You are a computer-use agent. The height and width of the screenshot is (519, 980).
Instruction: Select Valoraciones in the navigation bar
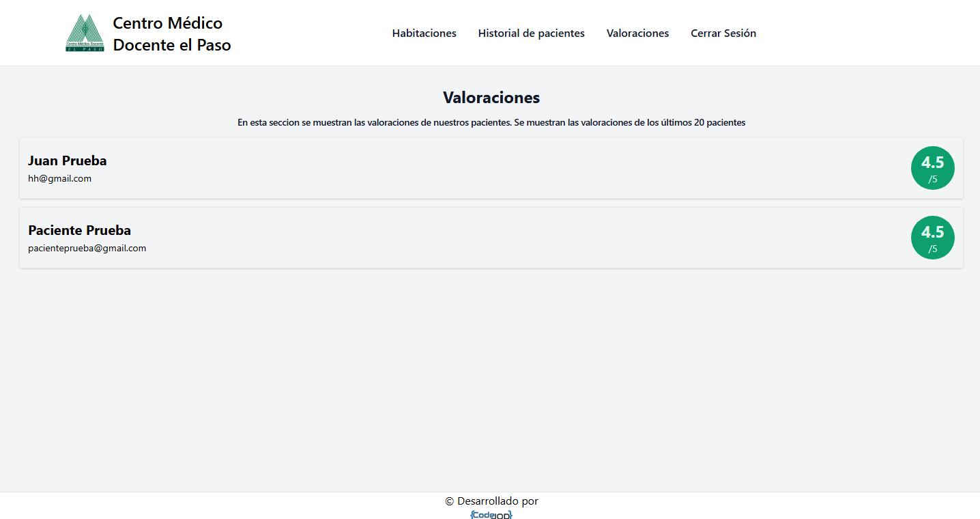point(637,33)
